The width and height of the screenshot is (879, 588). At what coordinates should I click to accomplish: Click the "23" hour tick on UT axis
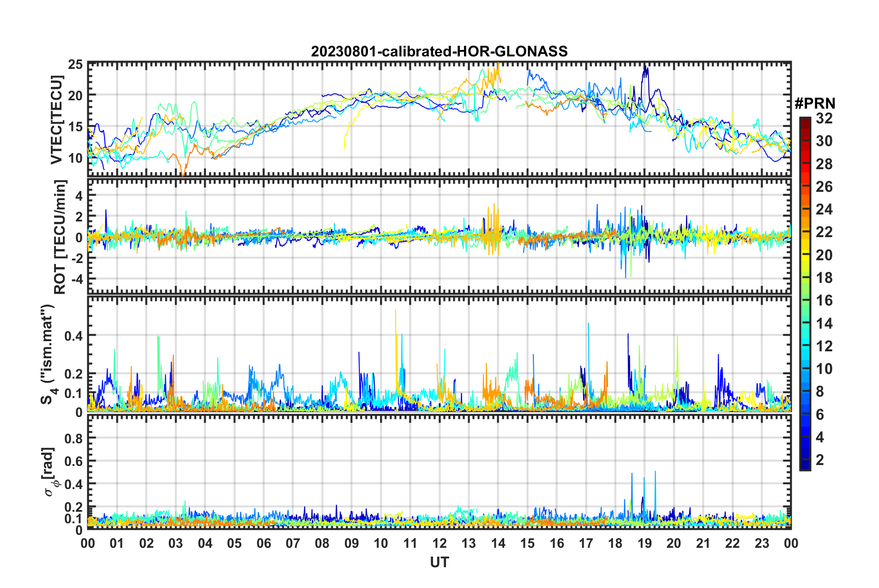click(762, 543)
